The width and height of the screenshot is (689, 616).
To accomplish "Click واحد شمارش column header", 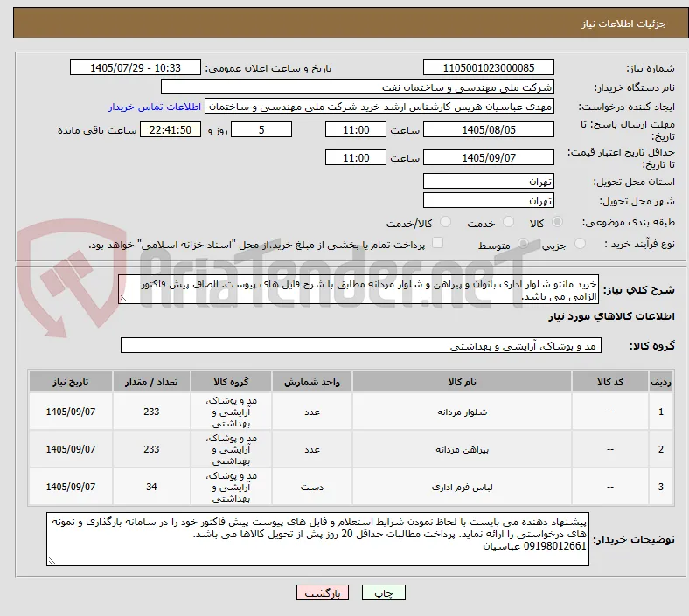I will click(312, 382).
